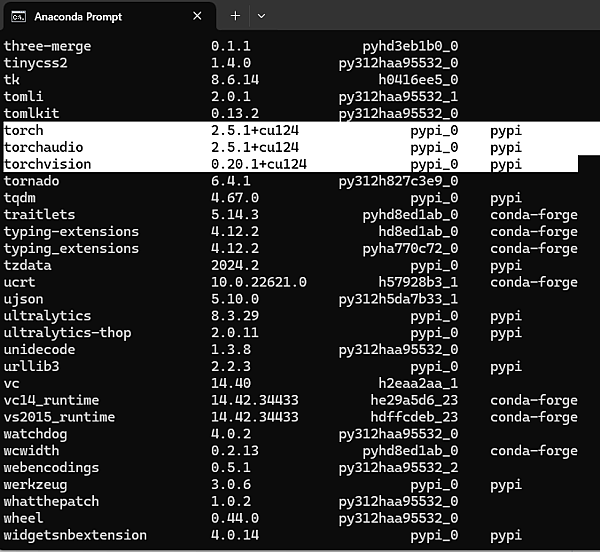Viewport: 600px width, 552px height.
Task: Click the 0.20.1+cu124 version text
Action: (258, 164)
